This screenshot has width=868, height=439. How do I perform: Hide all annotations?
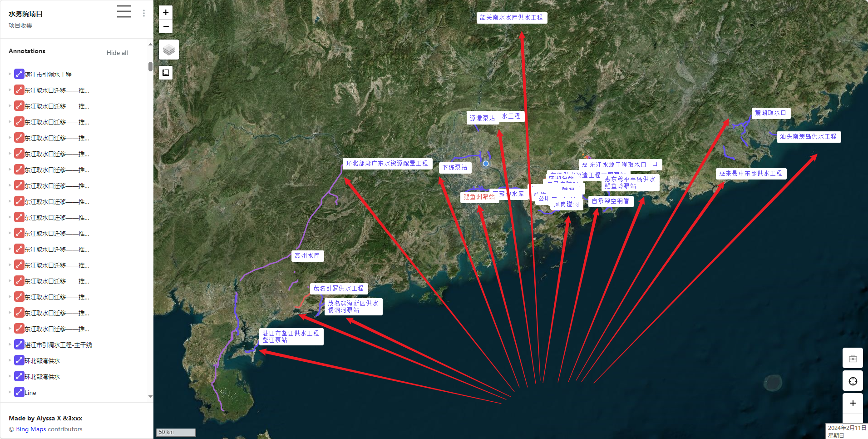117,53
